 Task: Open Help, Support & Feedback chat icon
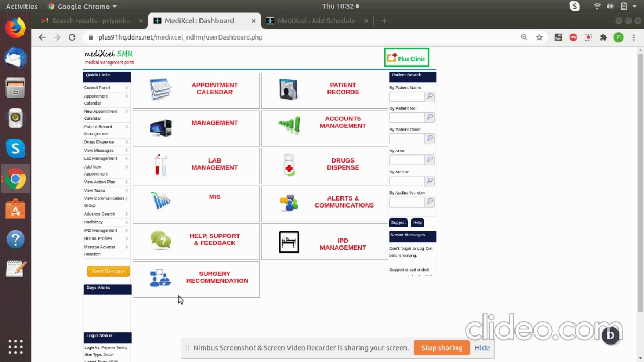point(160,240)
